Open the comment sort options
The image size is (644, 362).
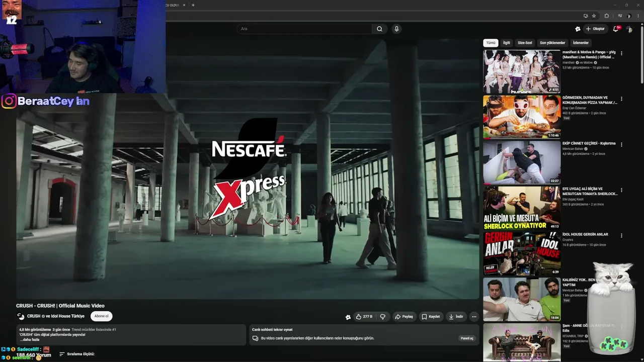click(77, 354)
